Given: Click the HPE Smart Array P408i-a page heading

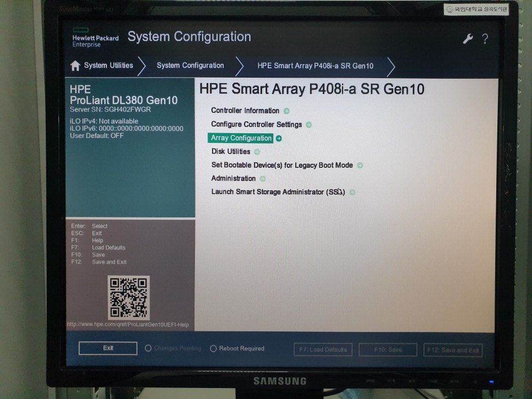Looking at the screenshot, I should (312, 89).
